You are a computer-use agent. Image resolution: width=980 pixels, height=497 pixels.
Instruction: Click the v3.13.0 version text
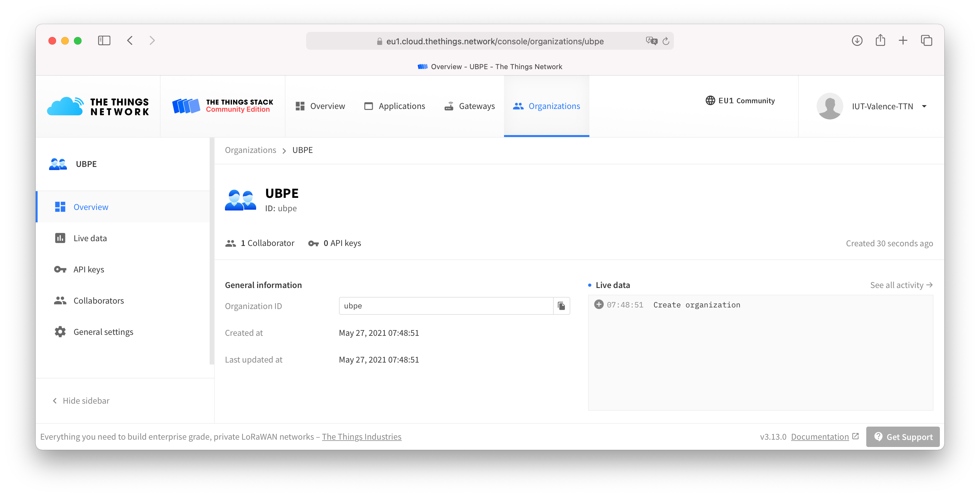(x=773, y=436)
